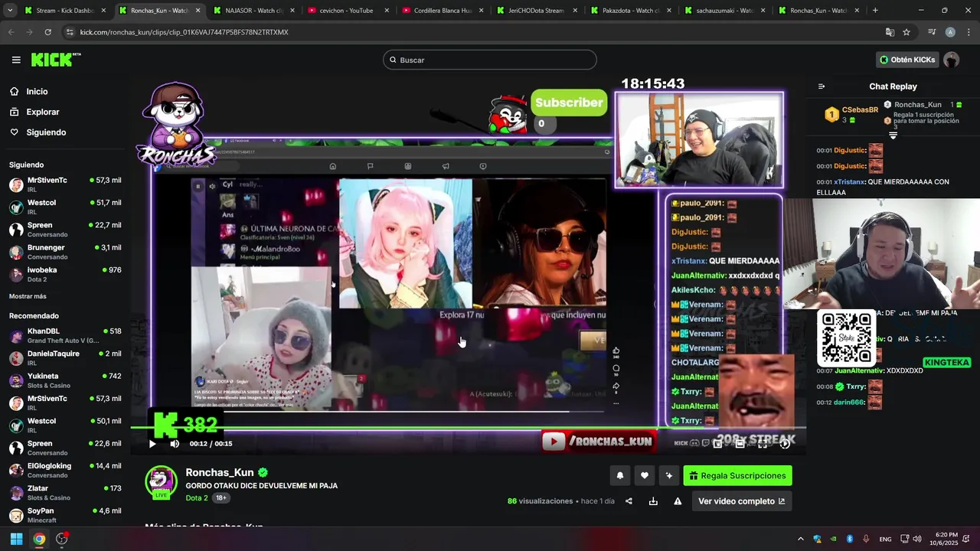Collapse the Chat Replay panel

click(x=822, y=86)
